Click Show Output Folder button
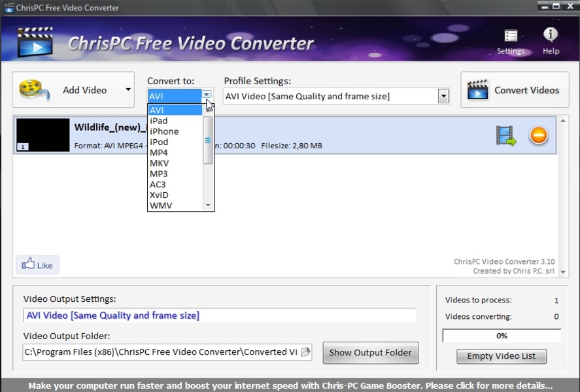The image size is (580, 392). (x=370, y=353)
